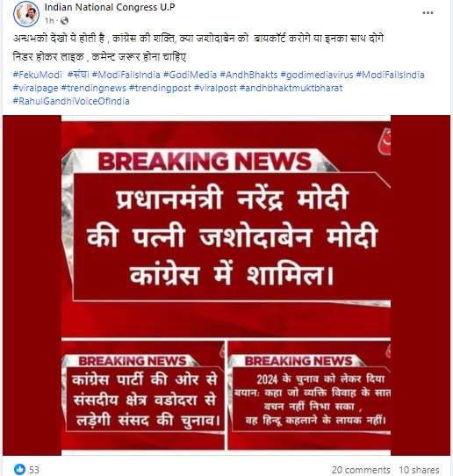
Task: Open the #andhbhaktmuktbharat hashtag
Action: [x=291, y=88]
